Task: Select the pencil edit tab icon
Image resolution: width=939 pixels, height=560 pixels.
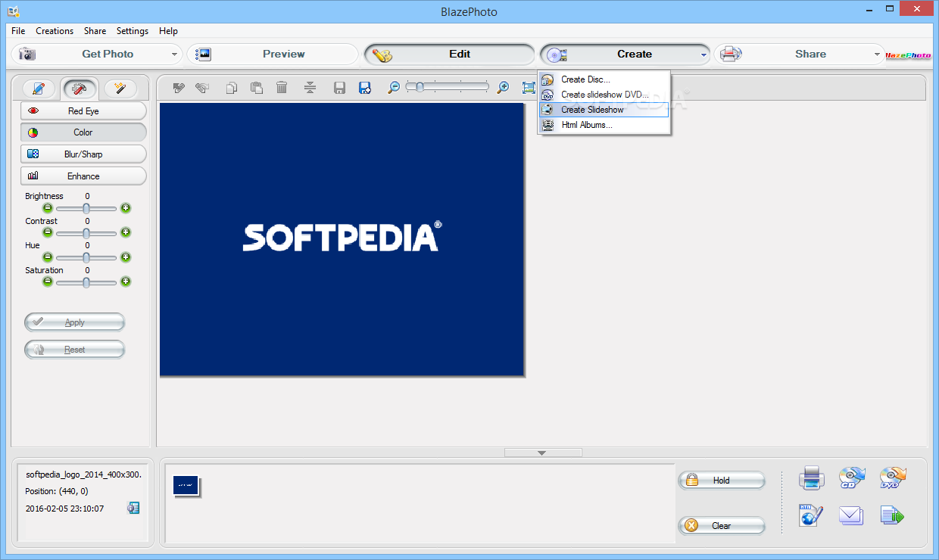Action: (39, 89)
